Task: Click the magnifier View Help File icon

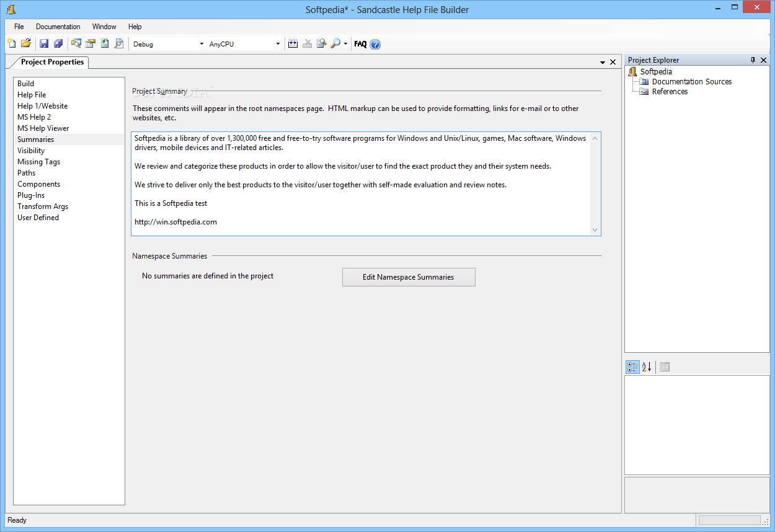Action: point(335,43)
